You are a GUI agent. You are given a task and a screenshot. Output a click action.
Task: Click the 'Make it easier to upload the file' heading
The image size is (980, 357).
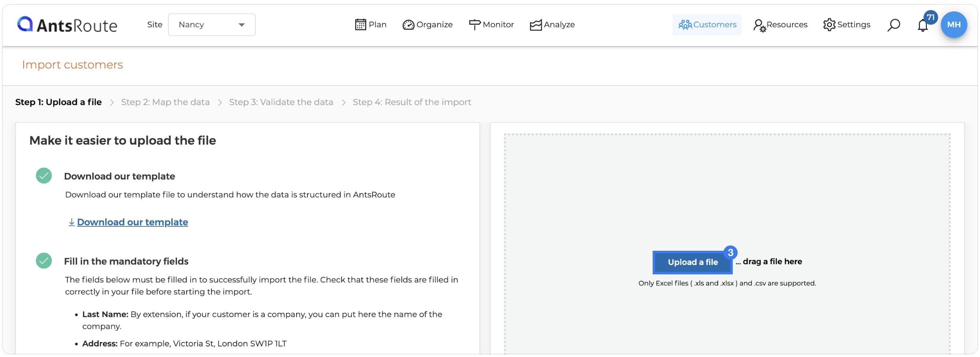pos(123,140)
